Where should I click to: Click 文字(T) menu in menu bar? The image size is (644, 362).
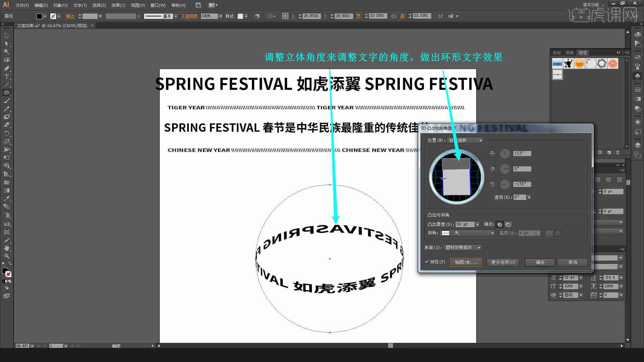(77, 5)
